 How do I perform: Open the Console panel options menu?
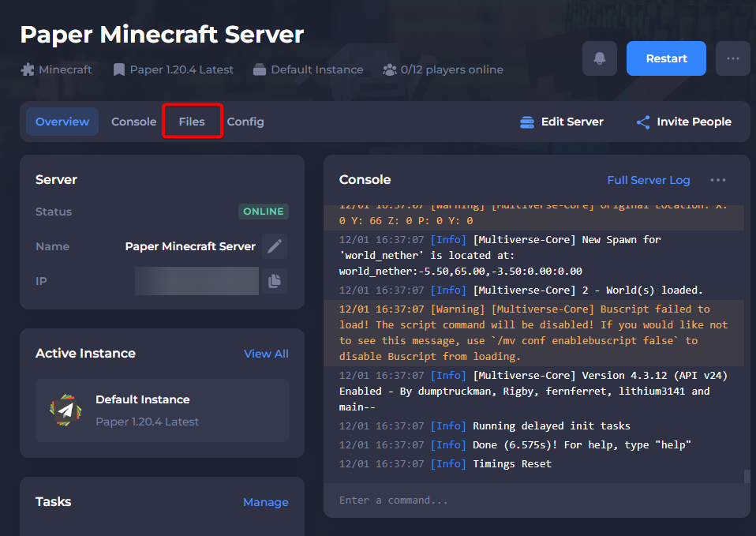coord(717,180)
